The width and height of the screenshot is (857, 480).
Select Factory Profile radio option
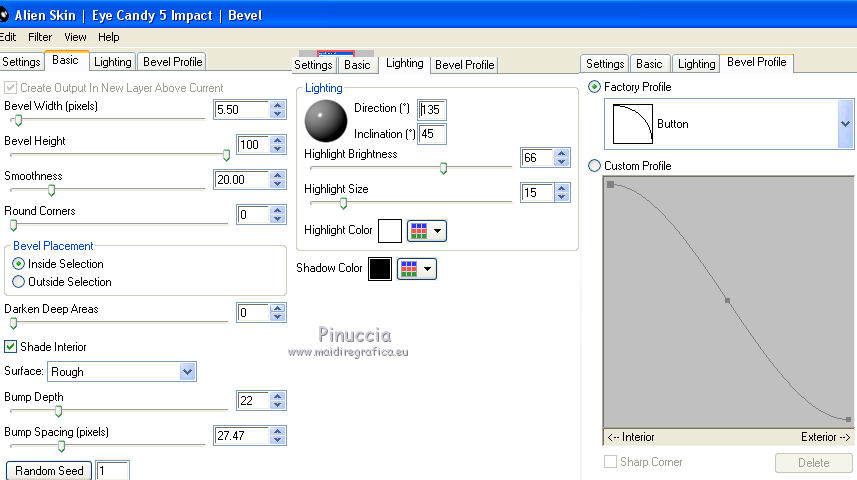coord(594,87)
